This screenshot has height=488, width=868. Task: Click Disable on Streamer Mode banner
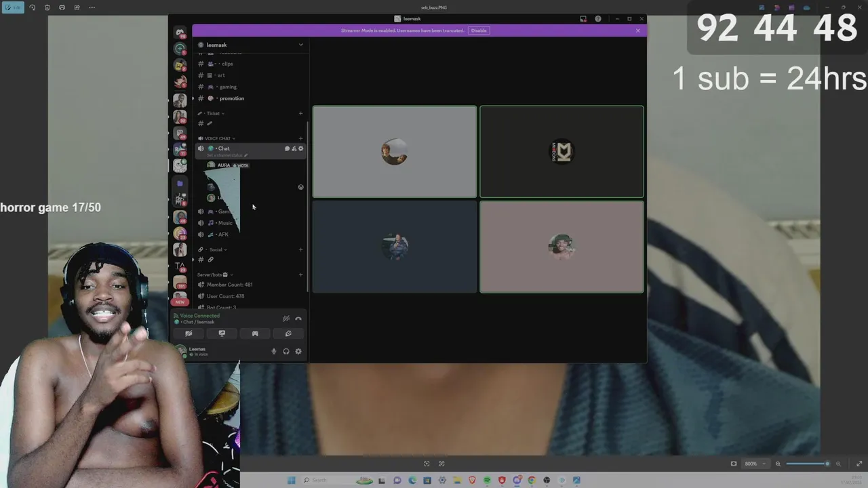pos(479,30)
